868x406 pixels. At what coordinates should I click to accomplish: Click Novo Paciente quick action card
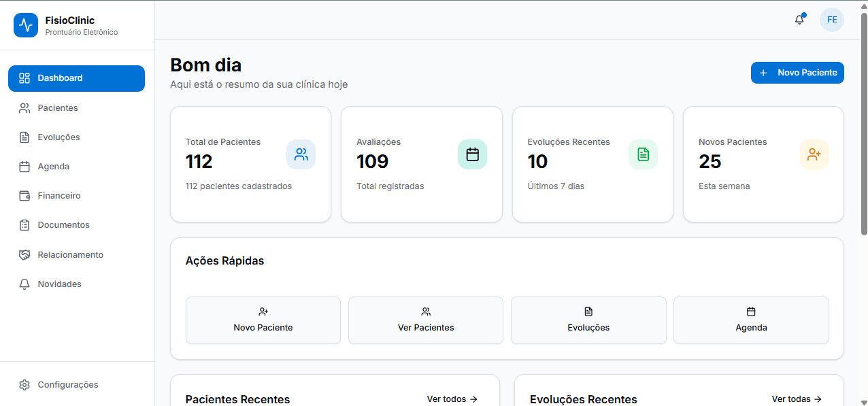[263, 320]
